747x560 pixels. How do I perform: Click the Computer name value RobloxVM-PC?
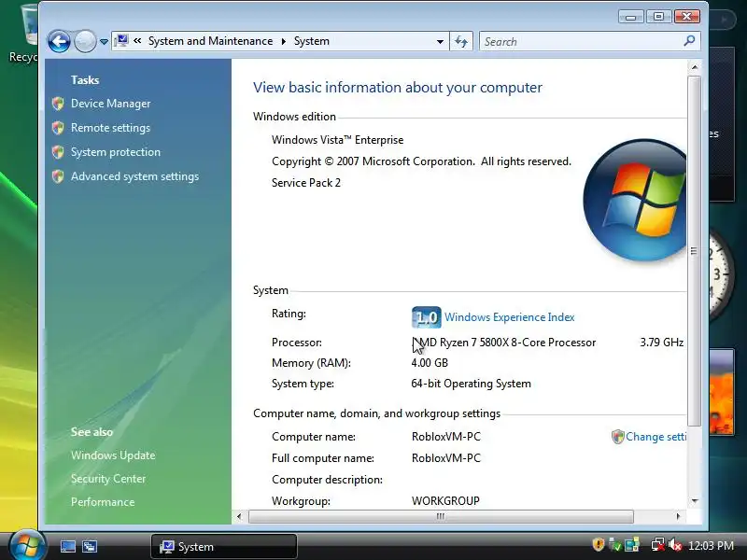pos(446,437)
